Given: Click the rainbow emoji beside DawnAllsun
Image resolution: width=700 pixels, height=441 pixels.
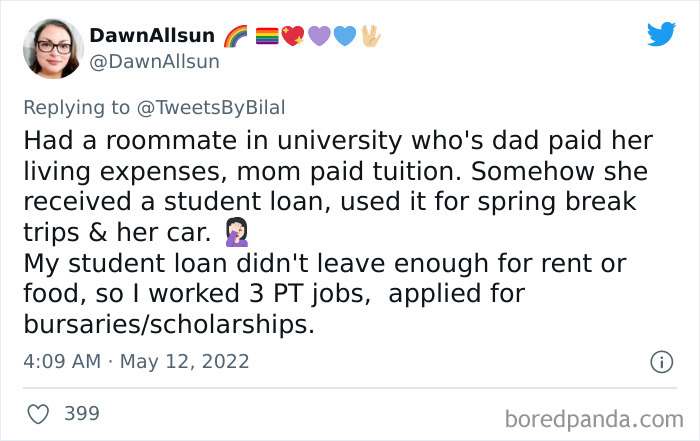Looking at the screenshot, I should pyautogui.click(x=237, y=36).
